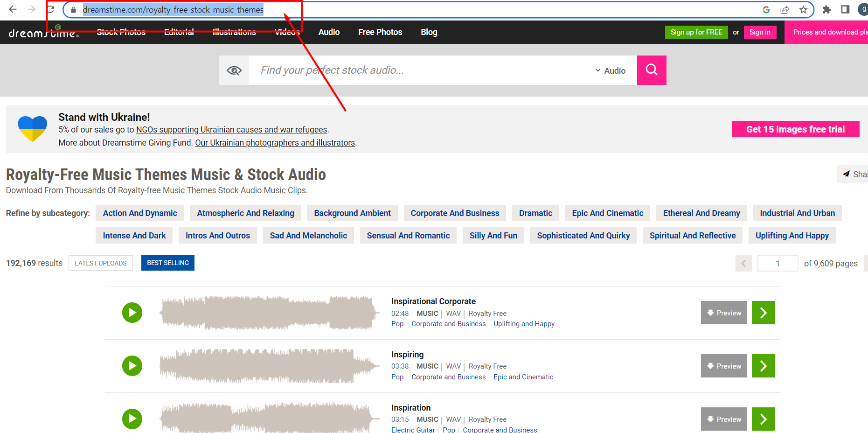Viewport: 868px width, 433px height.
Task: Click the browser address bar URL
Action: [x=173, y=10]
